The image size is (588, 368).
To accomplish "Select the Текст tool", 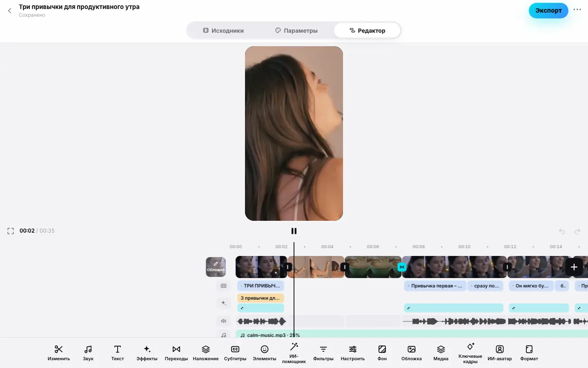I will [x=118, y=353].
